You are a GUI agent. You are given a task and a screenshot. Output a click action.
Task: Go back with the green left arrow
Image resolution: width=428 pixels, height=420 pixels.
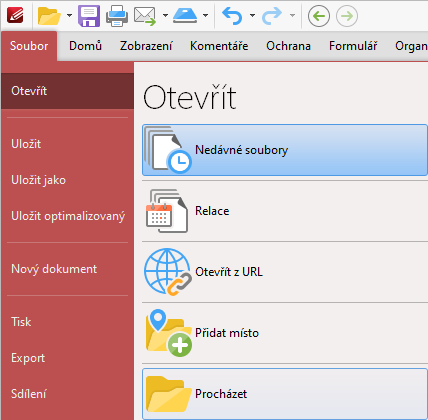(319, 16)
